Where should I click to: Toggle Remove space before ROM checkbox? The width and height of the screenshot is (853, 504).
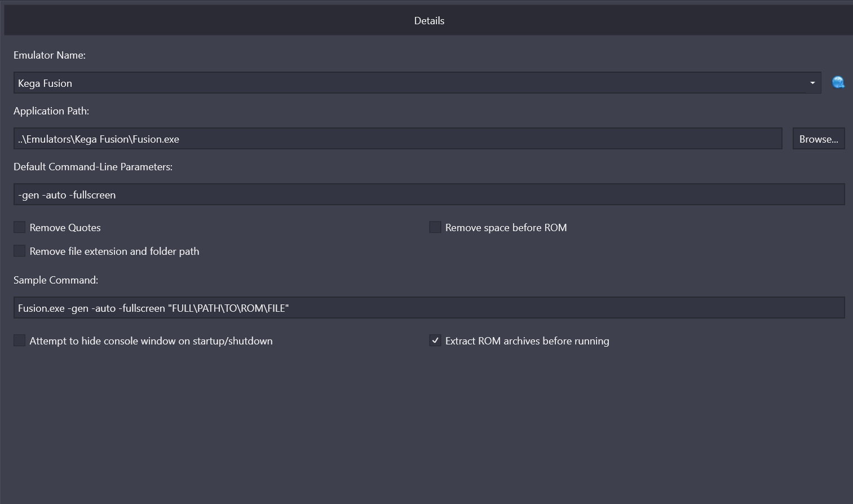435,227
